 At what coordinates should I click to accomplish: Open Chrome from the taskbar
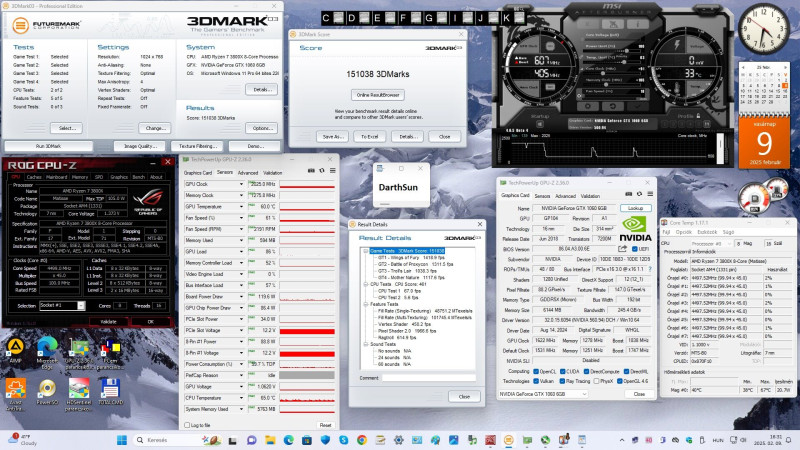(362, 440)
